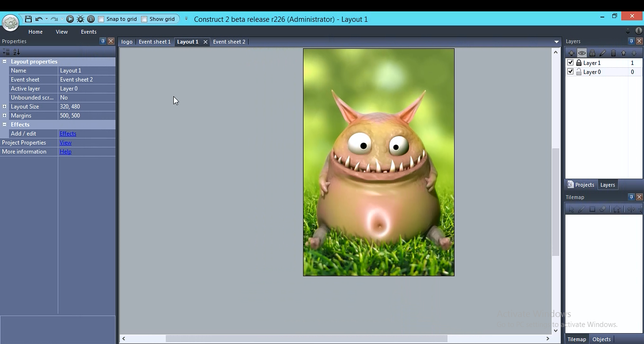Open the undo history dropdown arrow
Image resolution: width=644 pixels, height=344 pixels.
(x=46, y=19)
